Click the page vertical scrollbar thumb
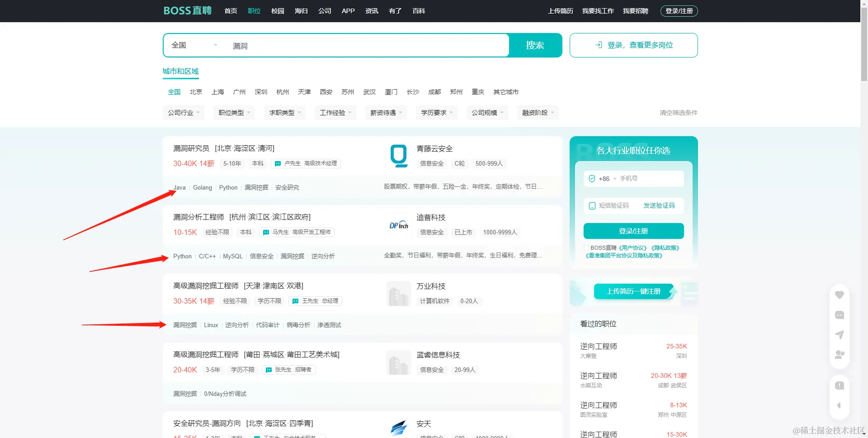The height and width of the screenshot is (438, 868). [864, 44]
